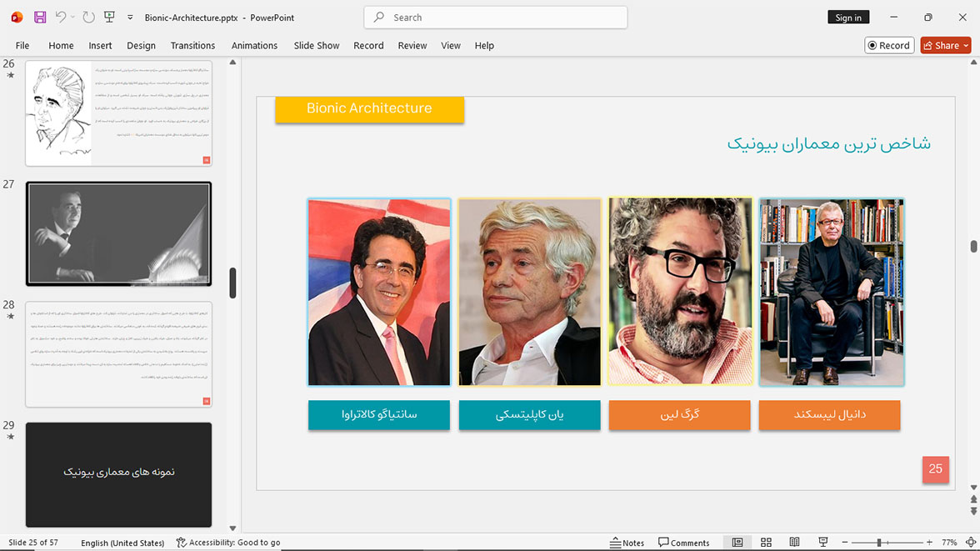Expand Customize Quick Access Toolbar dropdown

[130, 18]
